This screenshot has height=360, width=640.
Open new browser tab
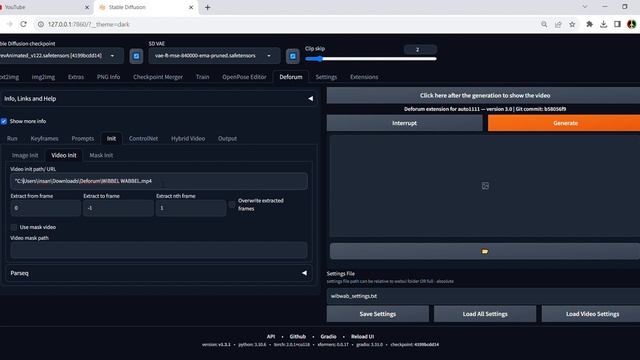coord(208,7)
